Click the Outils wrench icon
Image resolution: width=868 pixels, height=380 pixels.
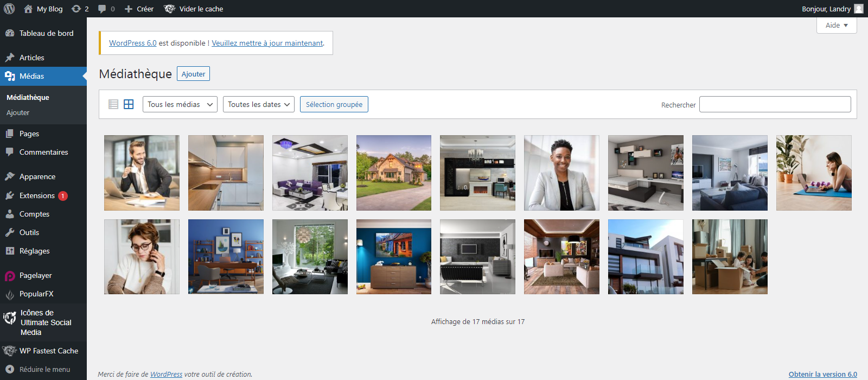pos(10,232)
